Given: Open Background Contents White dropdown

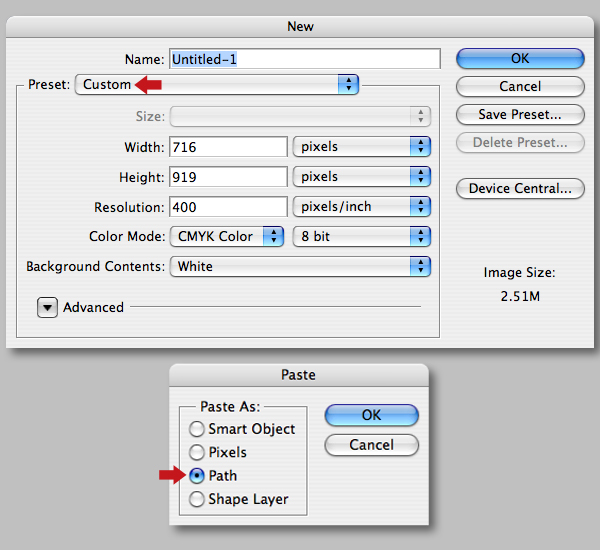Looking at the screenshot, I should [300, 266].
